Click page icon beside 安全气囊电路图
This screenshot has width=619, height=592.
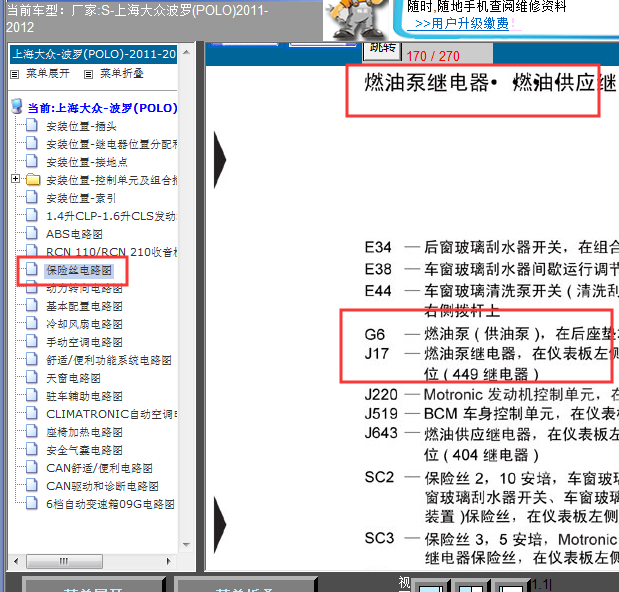(x=32, y=449)
